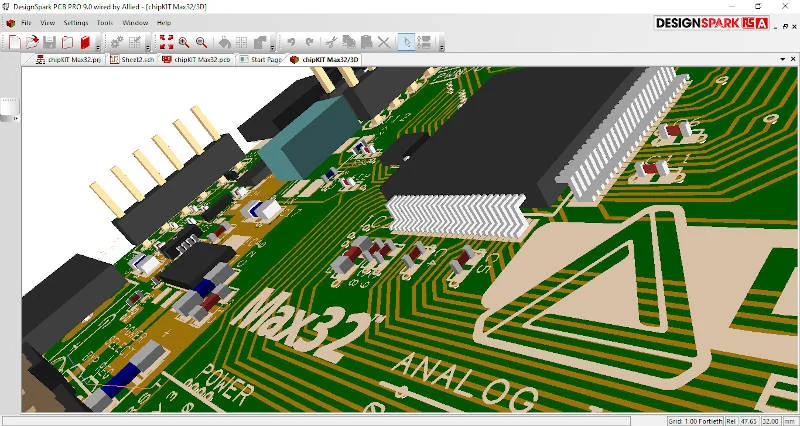Fit view using red arrows icon
The image size is (800, 426).
click(x=166, y=42)
